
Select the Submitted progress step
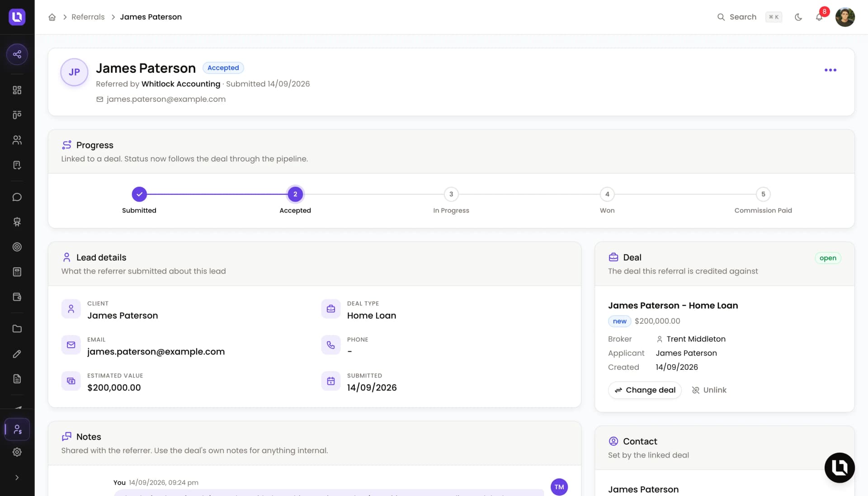click(139, 194)
